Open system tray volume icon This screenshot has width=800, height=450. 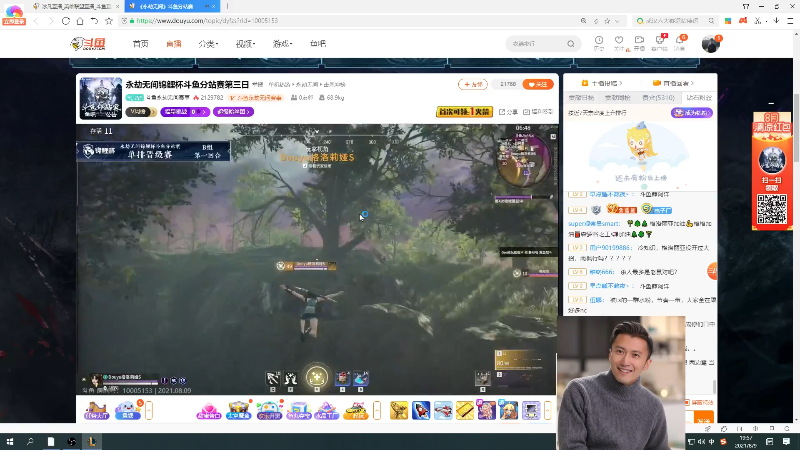coord(702,442)
